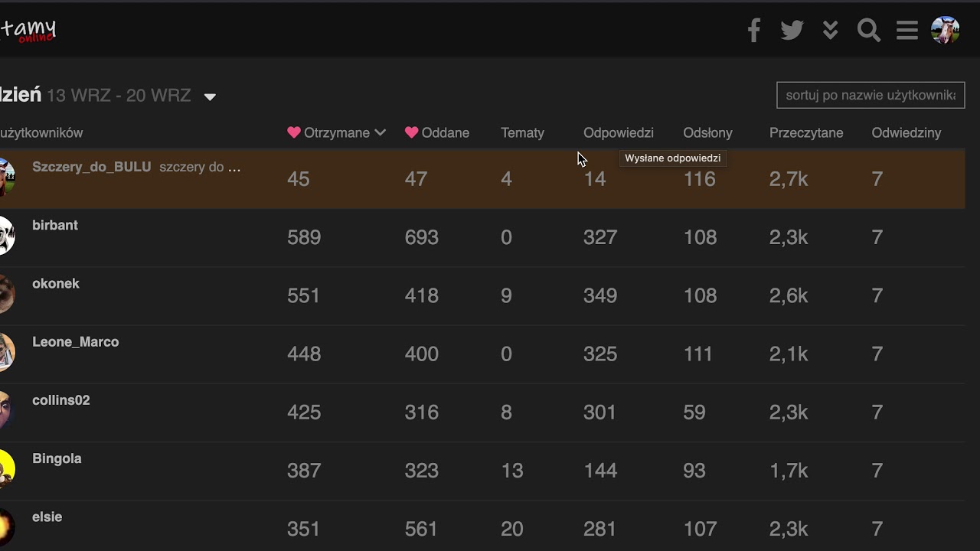Open the search magnifier icon
The image size is (980, 551).
pos(868,31)
